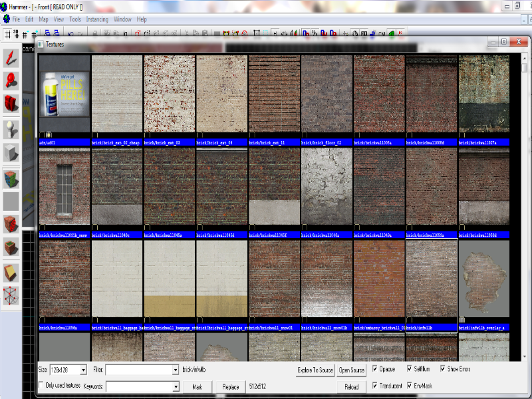Click the red circle radius cull icon

[x=244, y=33]
